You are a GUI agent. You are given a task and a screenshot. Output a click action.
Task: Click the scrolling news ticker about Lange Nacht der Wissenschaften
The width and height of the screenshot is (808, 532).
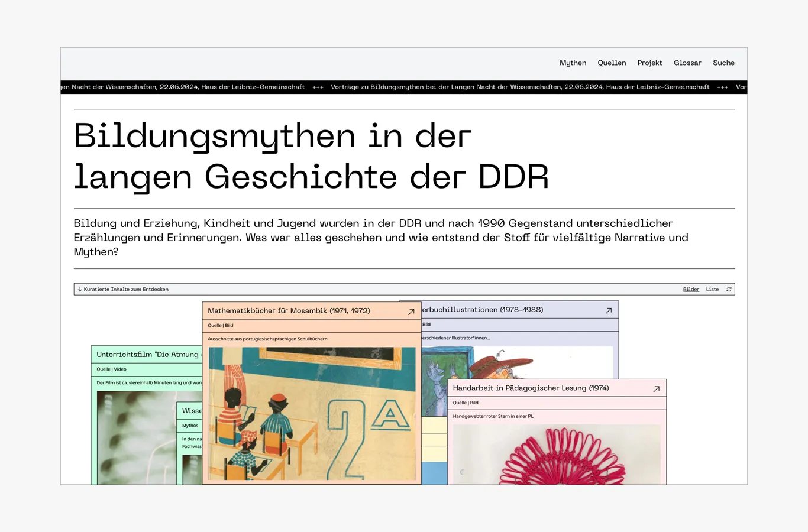404,87
